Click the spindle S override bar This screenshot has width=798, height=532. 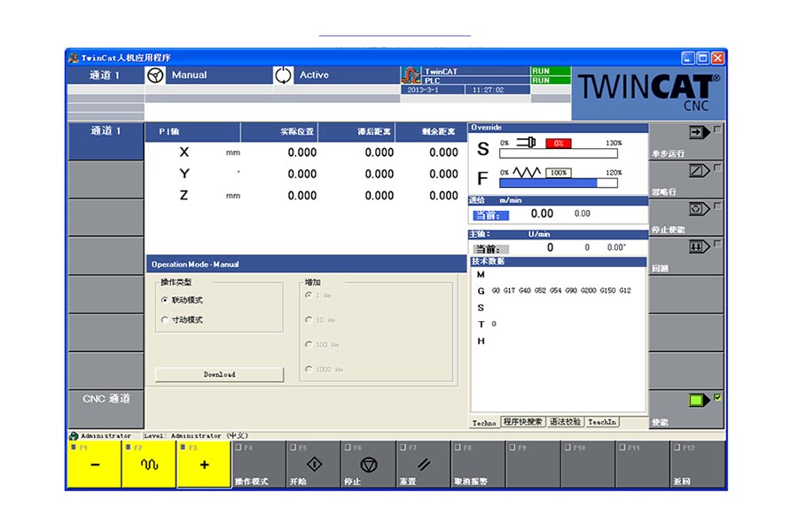[559, 153]
